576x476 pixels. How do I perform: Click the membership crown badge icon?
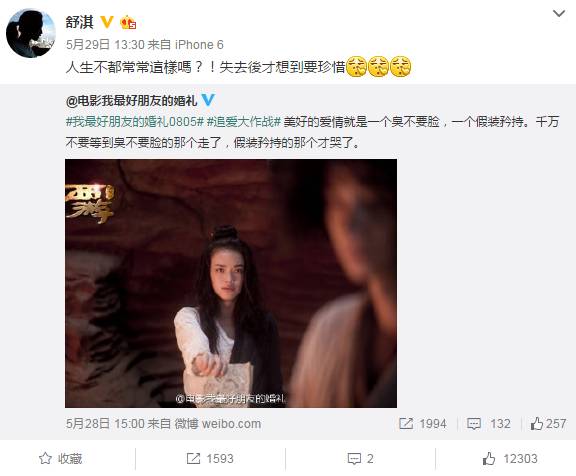point(128,22)
